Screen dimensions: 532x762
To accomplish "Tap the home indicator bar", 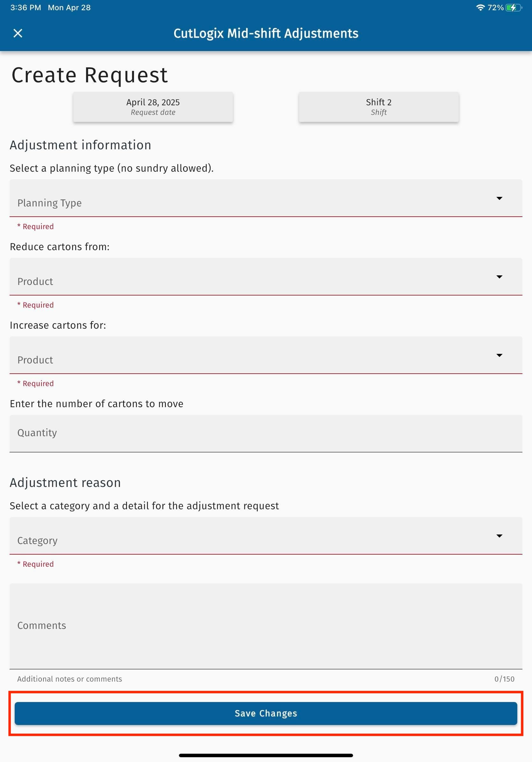I will (x=266, y=755).
